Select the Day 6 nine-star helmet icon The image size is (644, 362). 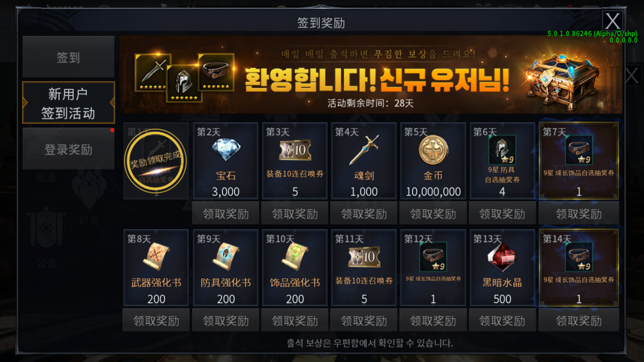tap(502, 150)
